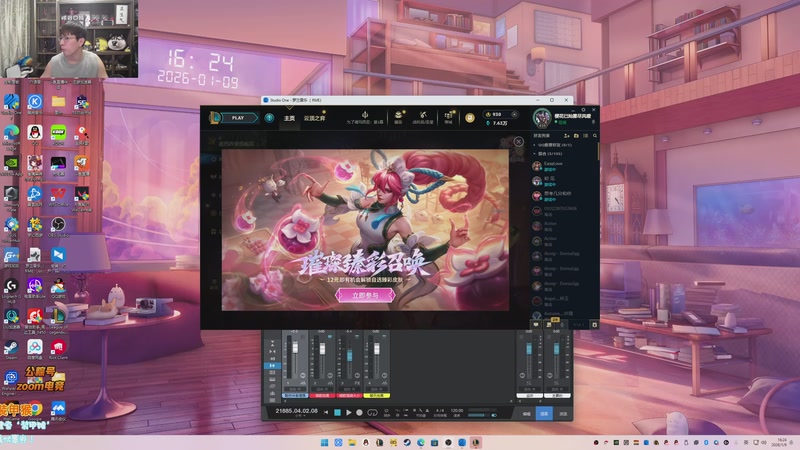This screenshot has height=450, width=800.
Task: Toggle channel 2 monitor circle button
Action: [x=330, y=376]
